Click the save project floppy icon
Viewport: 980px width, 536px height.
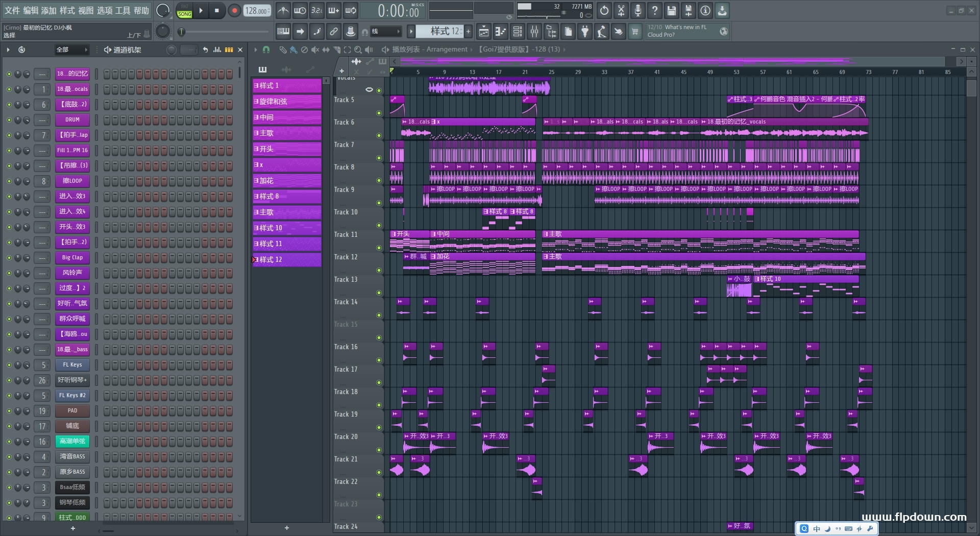click(x=672, y=10)
